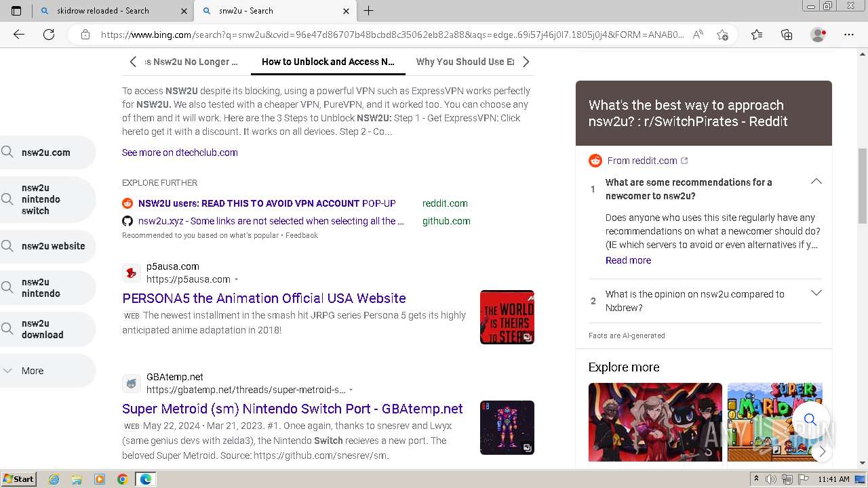Open 'See more on dtechclub.com' link
The width and height of the screenshot is (868, 488).
[180, 152]
